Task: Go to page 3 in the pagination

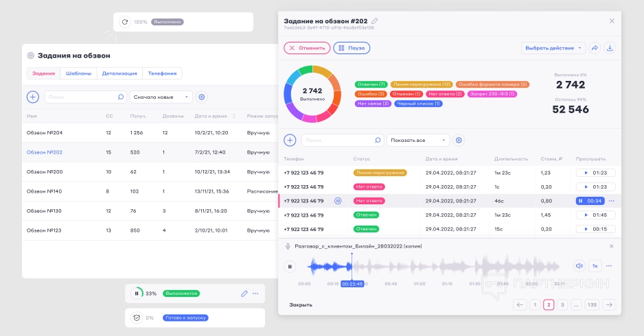Action: 562,305
